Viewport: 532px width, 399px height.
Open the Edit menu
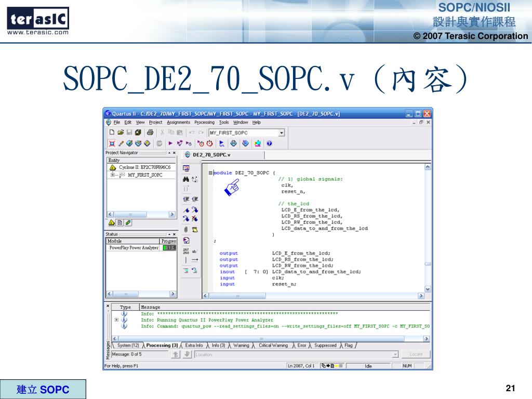point(128,122)
